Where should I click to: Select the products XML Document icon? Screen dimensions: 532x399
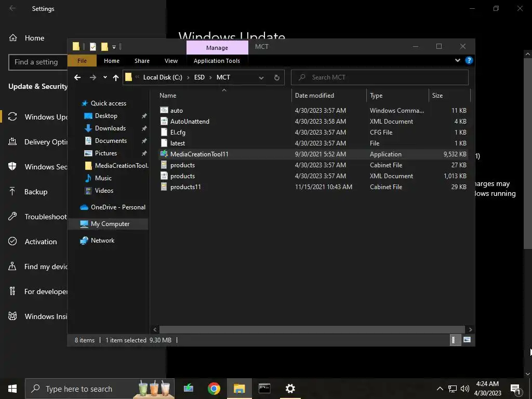click(x=164, y=176)
